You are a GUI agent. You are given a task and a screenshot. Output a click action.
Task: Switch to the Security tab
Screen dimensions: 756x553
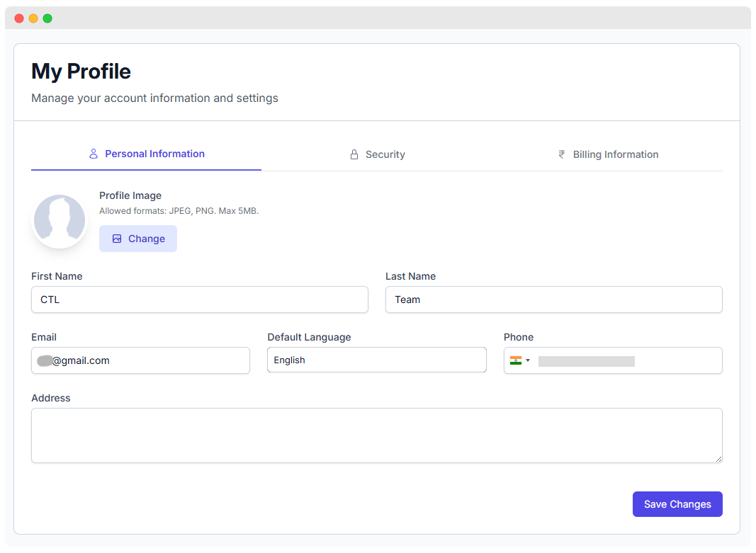click(385, 154)
